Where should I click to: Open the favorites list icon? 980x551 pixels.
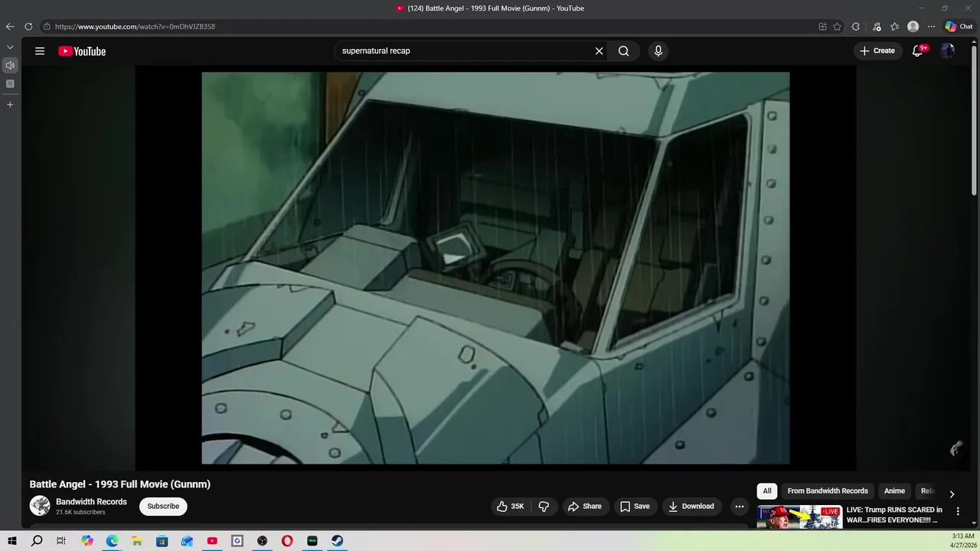tap(894, 27)
